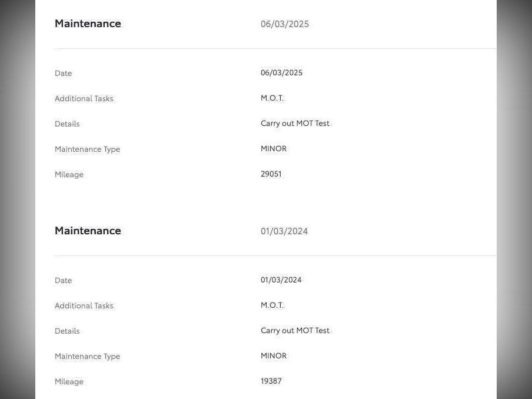Select M.O.T. value in the 2025 record

coord(272,98)
